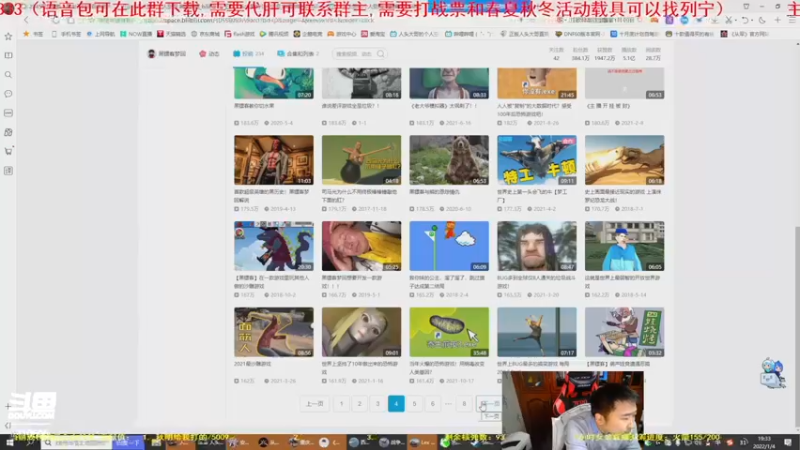Open the favorites star icon in browser sidebar

click(8, 36)
